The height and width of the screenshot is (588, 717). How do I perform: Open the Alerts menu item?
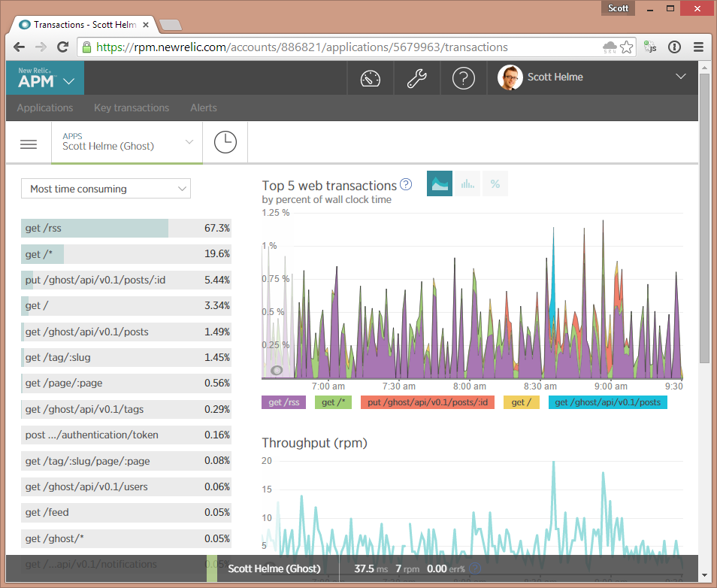(x=204, y=108)
